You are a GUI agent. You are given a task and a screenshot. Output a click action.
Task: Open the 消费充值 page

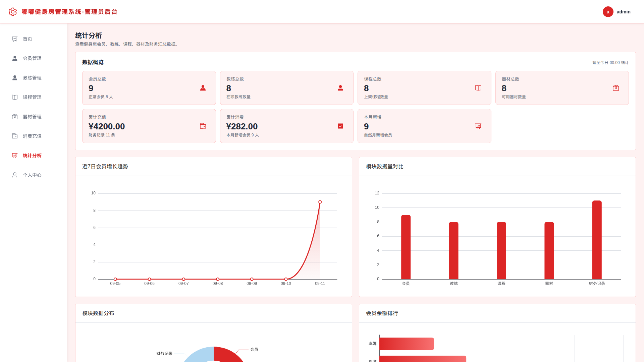point(34,136)
